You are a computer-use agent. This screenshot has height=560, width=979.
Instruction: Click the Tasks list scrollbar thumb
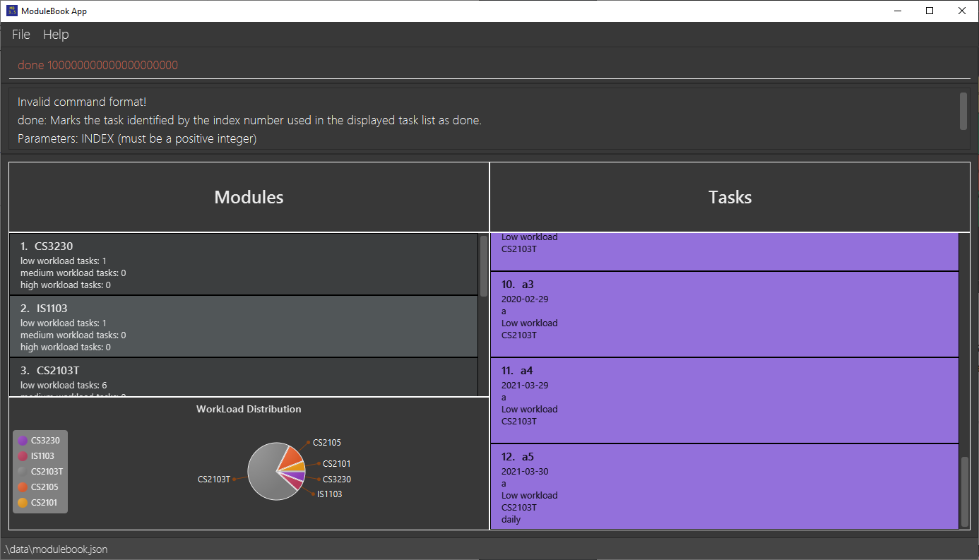point(965,492)
